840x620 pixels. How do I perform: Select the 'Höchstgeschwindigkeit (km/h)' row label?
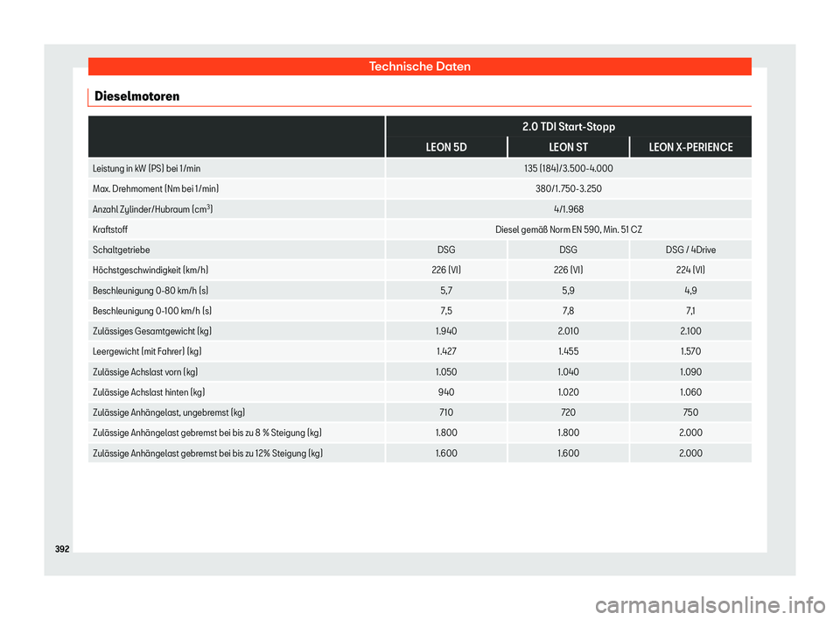(150, 271)
